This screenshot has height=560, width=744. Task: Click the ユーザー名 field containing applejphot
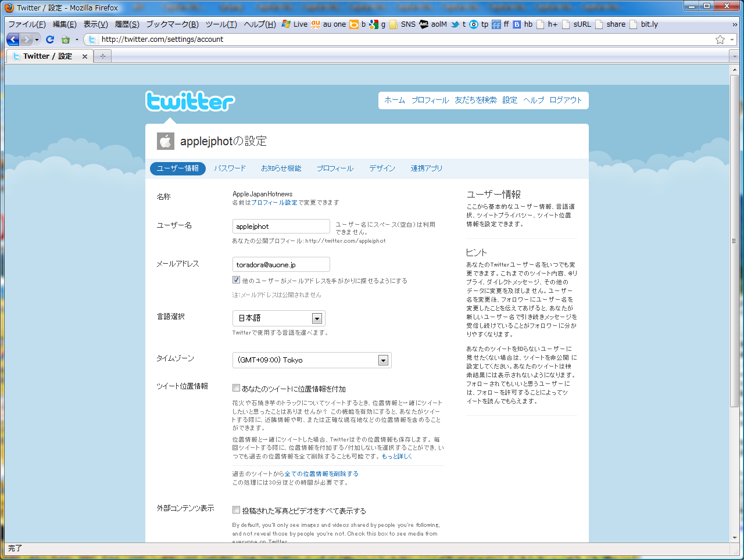pyautogui.click(x=281, y=227)
